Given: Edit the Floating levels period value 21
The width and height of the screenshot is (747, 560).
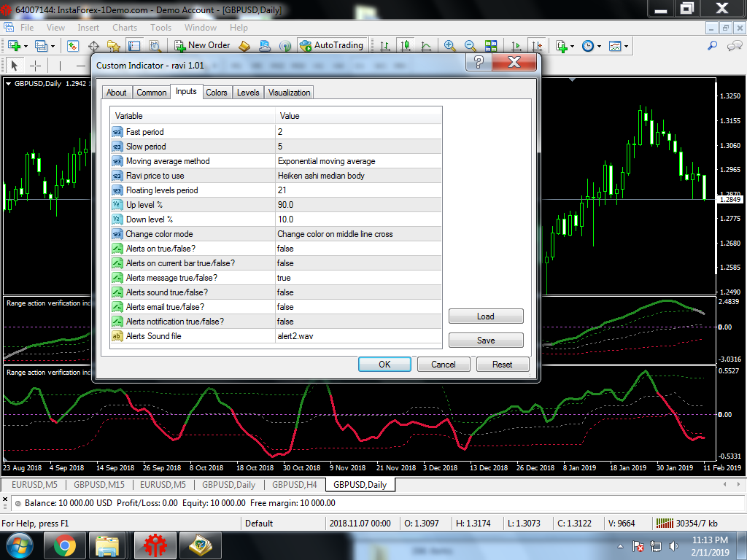Looking at the screenshot, I should 358,190.
